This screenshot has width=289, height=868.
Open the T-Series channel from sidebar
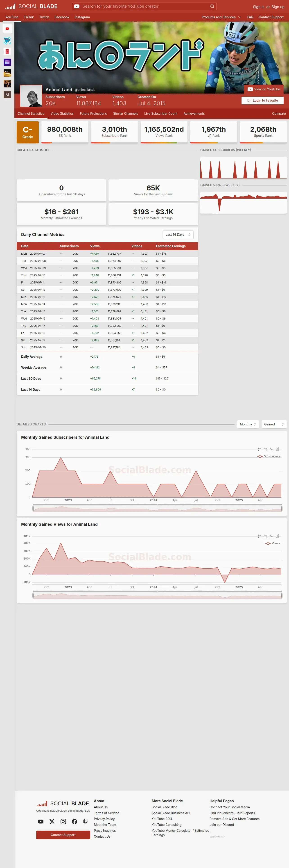tap(7, 52)
